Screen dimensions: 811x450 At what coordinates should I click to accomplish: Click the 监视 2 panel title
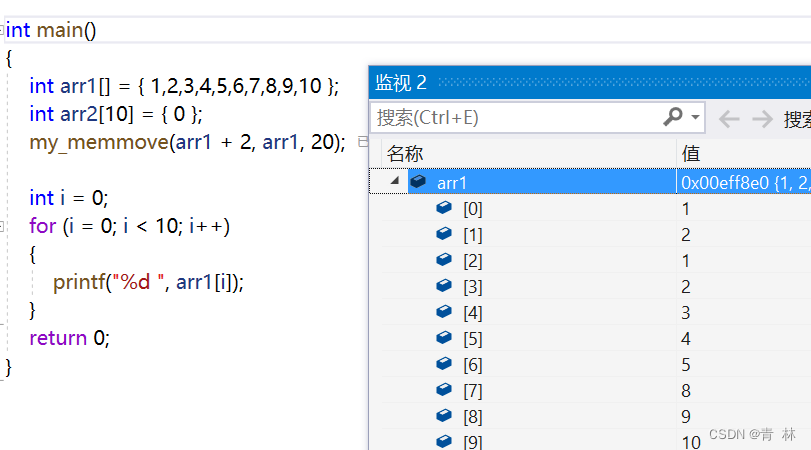(x=401, y=83)
